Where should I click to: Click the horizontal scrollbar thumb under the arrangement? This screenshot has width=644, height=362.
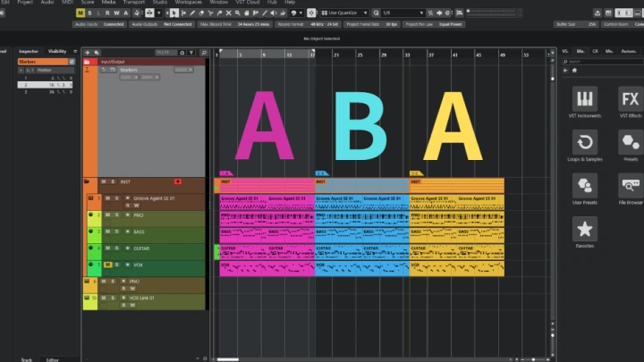(228, 359)
